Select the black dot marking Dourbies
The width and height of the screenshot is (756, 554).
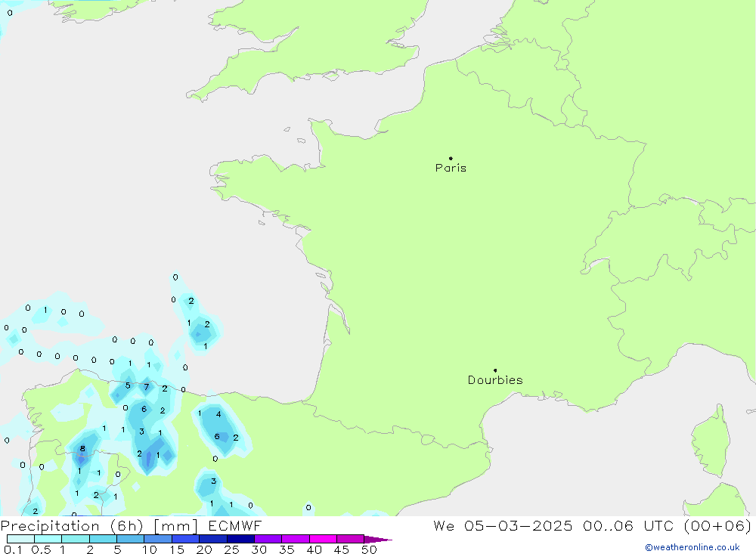coord(495,370)
